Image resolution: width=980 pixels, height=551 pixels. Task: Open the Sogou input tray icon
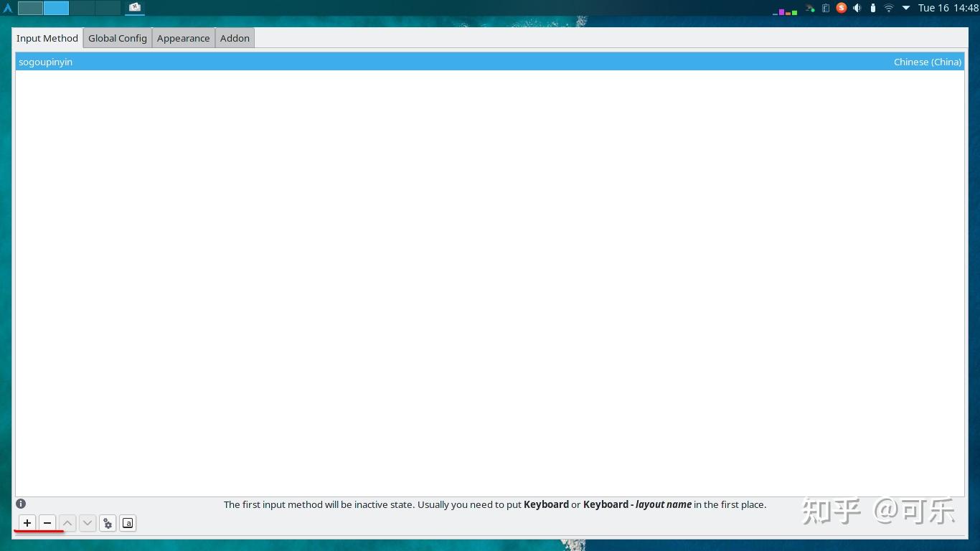tap(841, 8)
